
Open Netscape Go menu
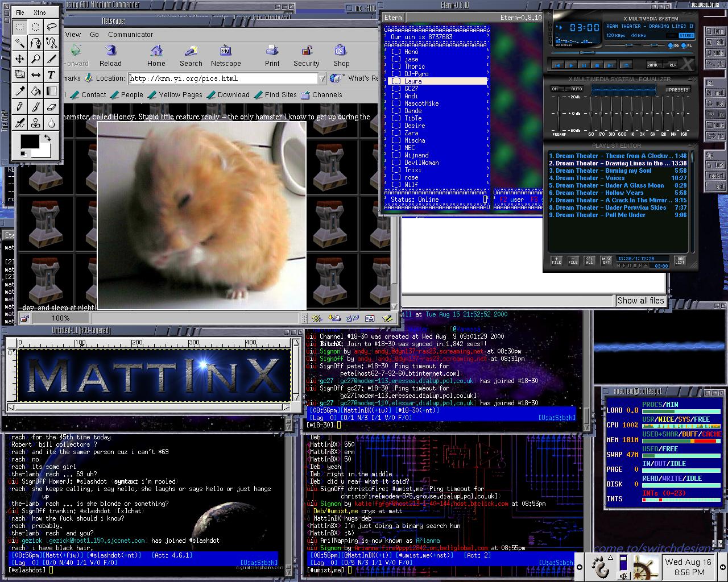tap(94, 34)
